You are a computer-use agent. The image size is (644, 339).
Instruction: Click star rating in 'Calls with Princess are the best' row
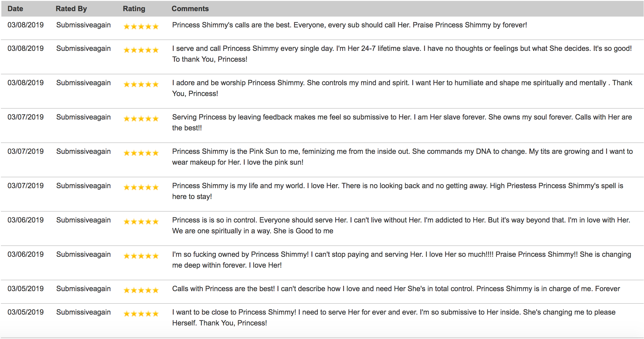[x=141, y=290]
